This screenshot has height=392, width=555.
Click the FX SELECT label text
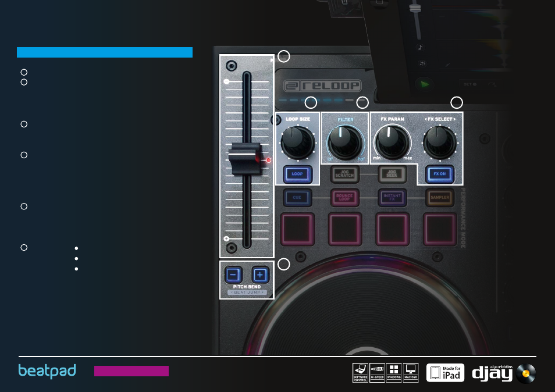click(x=440, y=119)
